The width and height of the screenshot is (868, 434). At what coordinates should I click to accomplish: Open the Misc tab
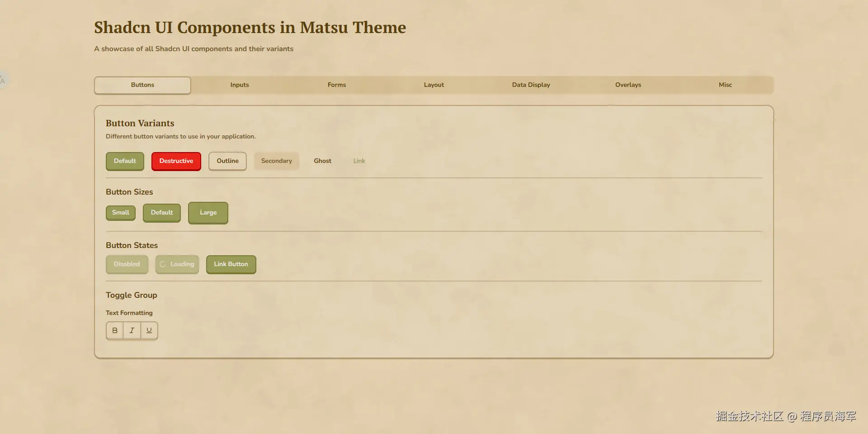pyautogui.click(x=726, y=85)
